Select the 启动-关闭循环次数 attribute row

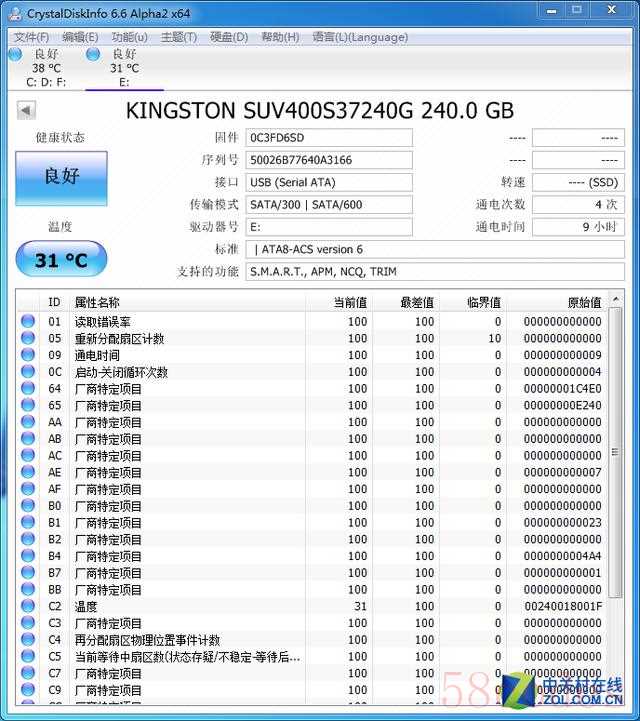(312, 372)
